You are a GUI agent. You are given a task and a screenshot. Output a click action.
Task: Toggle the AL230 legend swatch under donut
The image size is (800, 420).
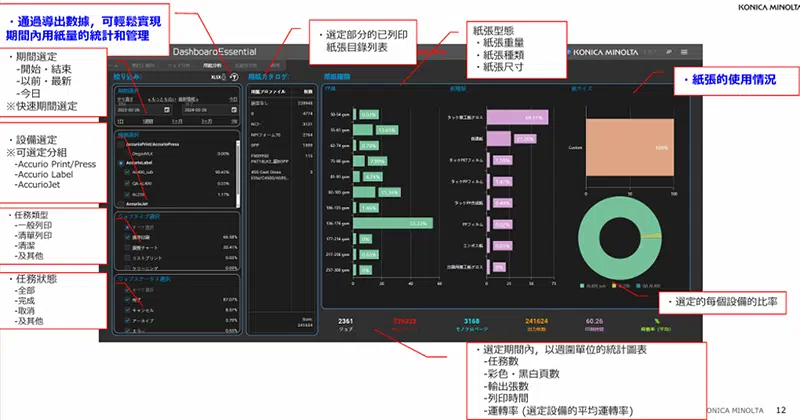point(615,286)
